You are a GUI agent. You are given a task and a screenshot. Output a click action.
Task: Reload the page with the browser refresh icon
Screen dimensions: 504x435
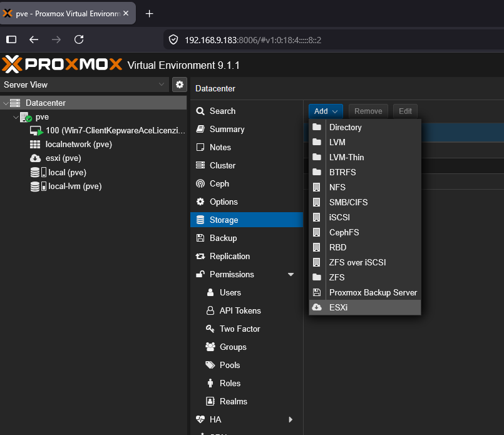(79, 39)
